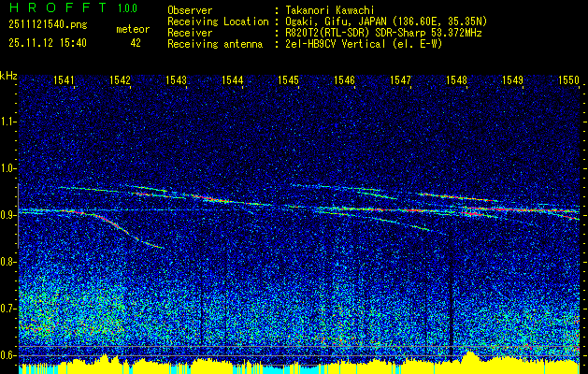
Task: Select the observer name Takanori Kawachi
Action: point(329,10)
